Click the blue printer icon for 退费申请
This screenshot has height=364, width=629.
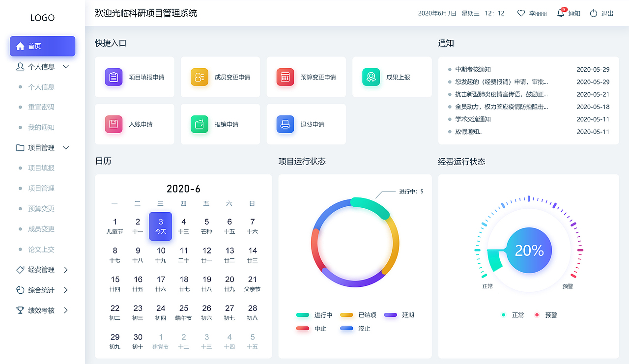pos(285,124)
